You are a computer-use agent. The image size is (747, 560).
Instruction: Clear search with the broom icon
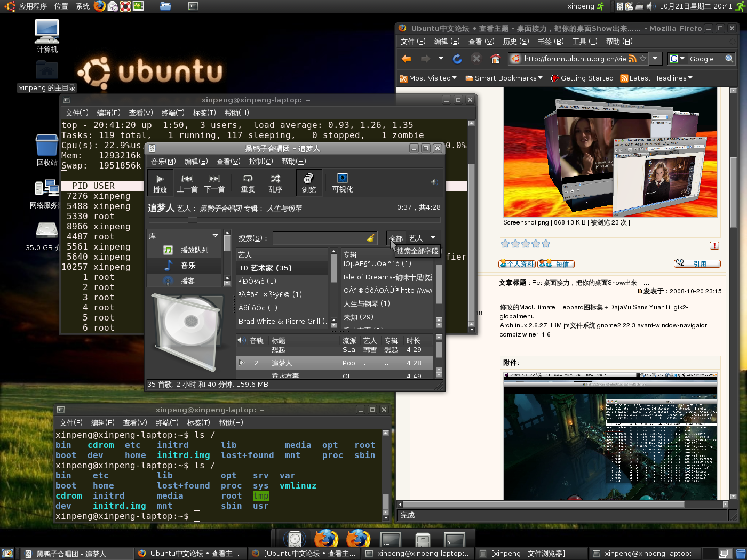pos(371,238)
